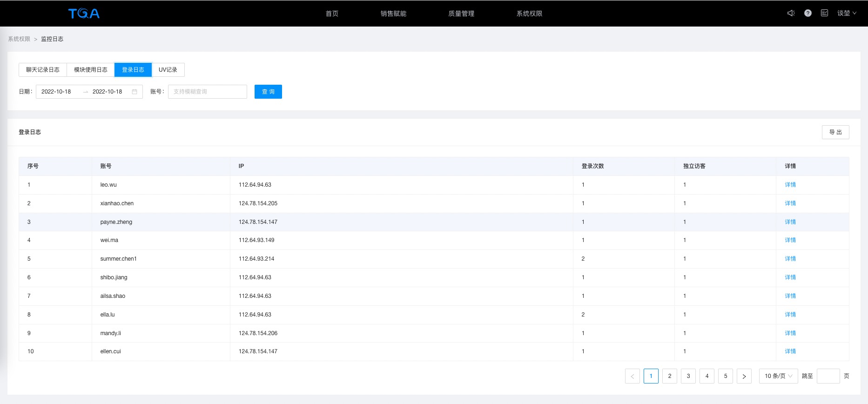The image size is (868, 404).
Task: Expand the 谈堃 user menu
Action: (x=847, y=13)
